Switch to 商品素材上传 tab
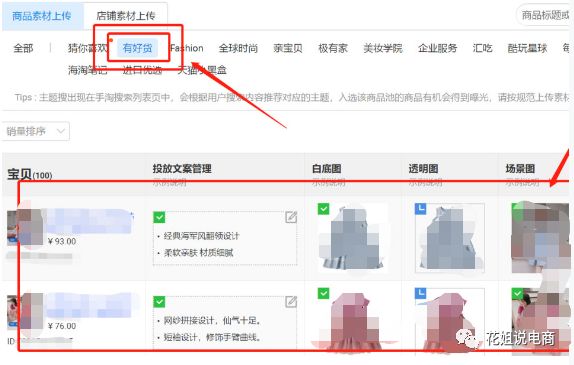The height and width of the screenshot is (365, 574). [42, 16]
